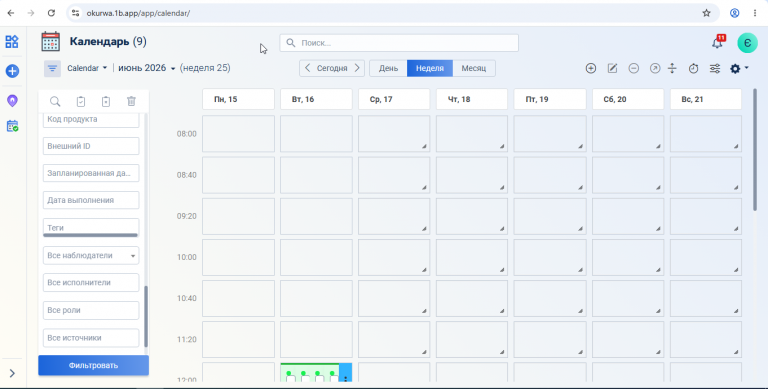Click the trash icon in filter panel
Viewport: 768px width, 389px height.
pos(131,101)
